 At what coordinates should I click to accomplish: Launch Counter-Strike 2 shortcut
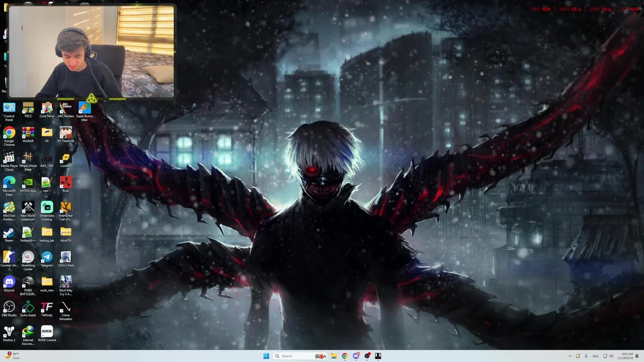pyautogui.click(x=9, y=261)
